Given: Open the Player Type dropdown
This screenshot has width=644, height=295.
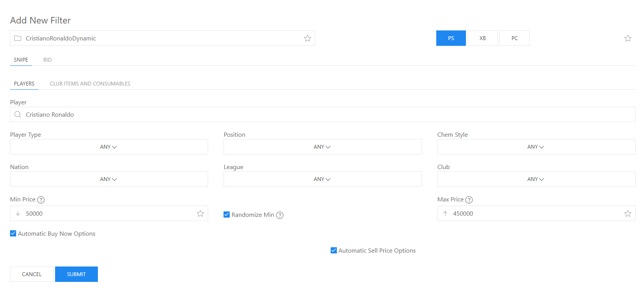Looking at the screenshot, I should pos(109,147).
